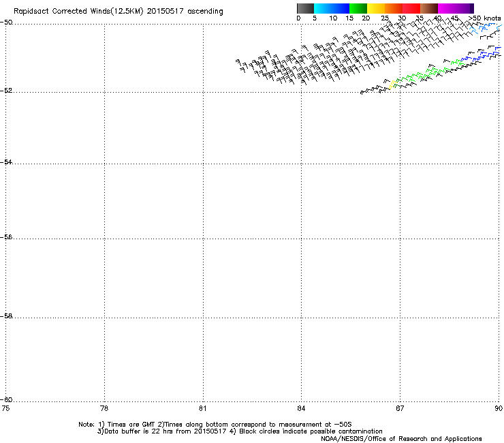This screenshot has height=443, width=504.
Task: Click the 'Black circles indicate possible contamination' note
Action: tap(311, 431)
